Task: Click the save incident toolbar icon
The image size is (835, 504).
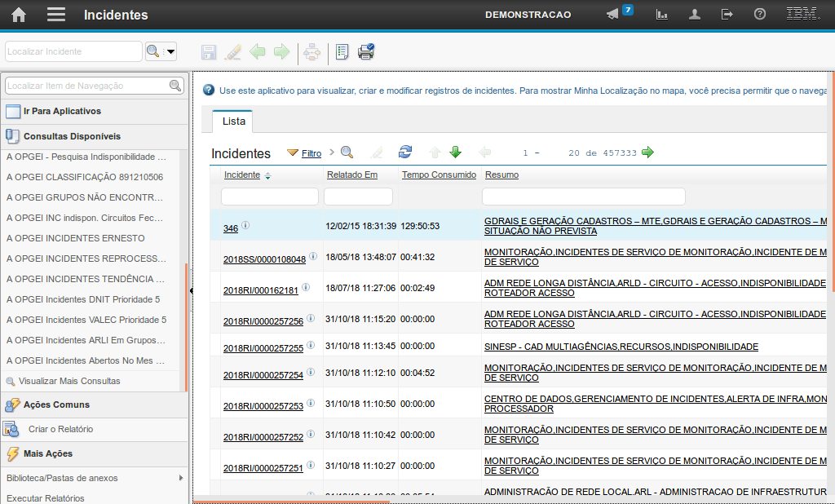Action: click(209, 52)
